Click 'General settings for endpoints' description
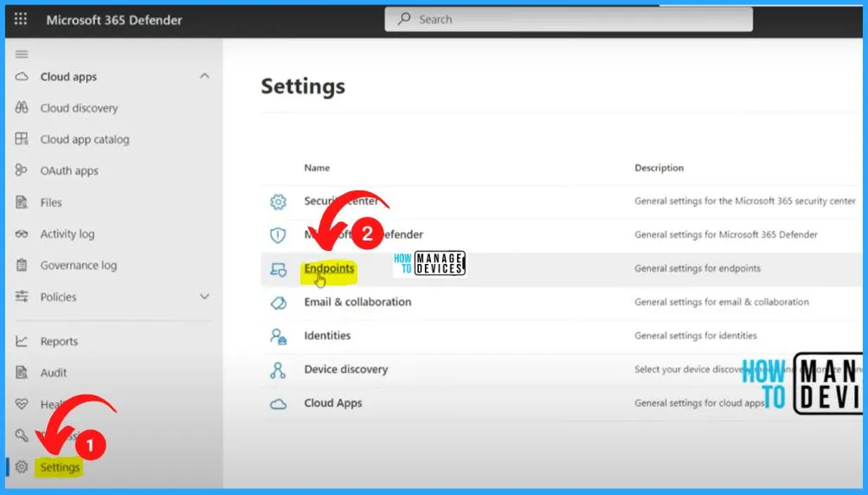This screenshot has width=868, height=495. click(698, 268)
